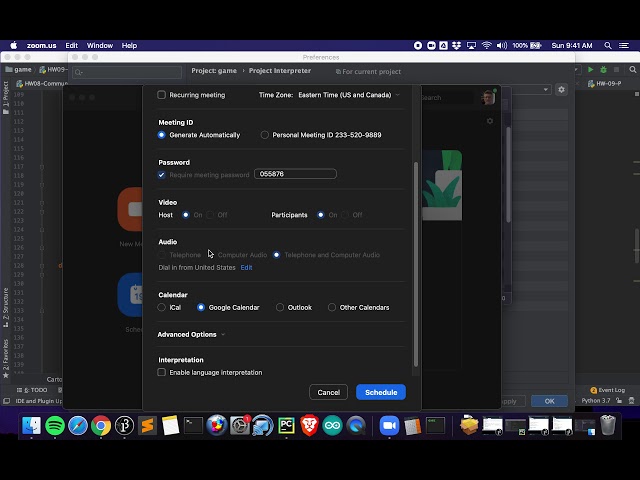Open the Time Zone dropdown

pos(349,95)
